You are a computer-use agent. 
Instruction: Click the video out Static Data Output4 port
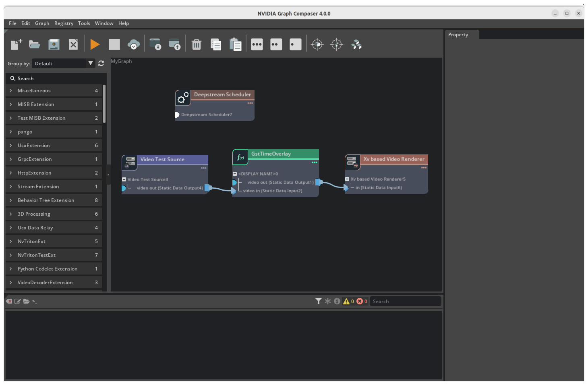pyautogui.click(x=208, y=187)
